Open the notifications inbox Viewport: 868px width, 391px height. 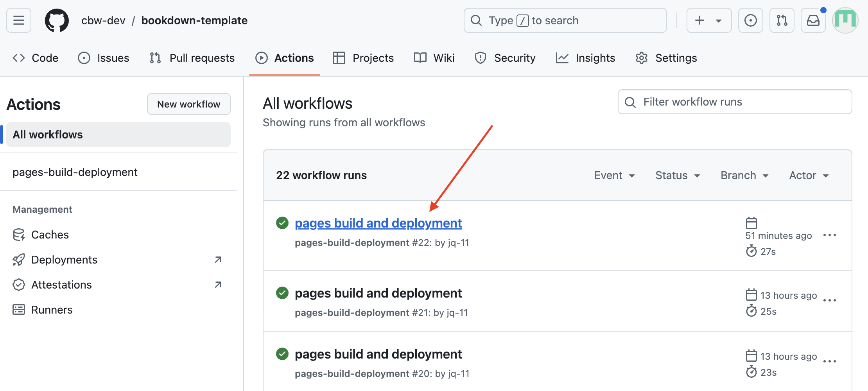tap(813, 20)
